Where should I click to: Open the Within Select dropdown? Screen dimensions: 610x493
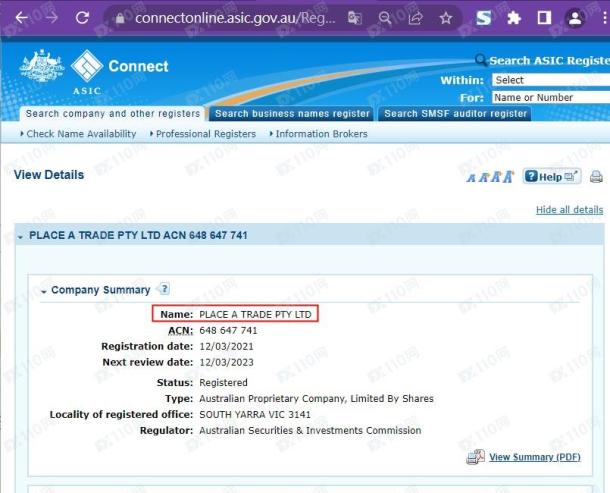(551, 80)
